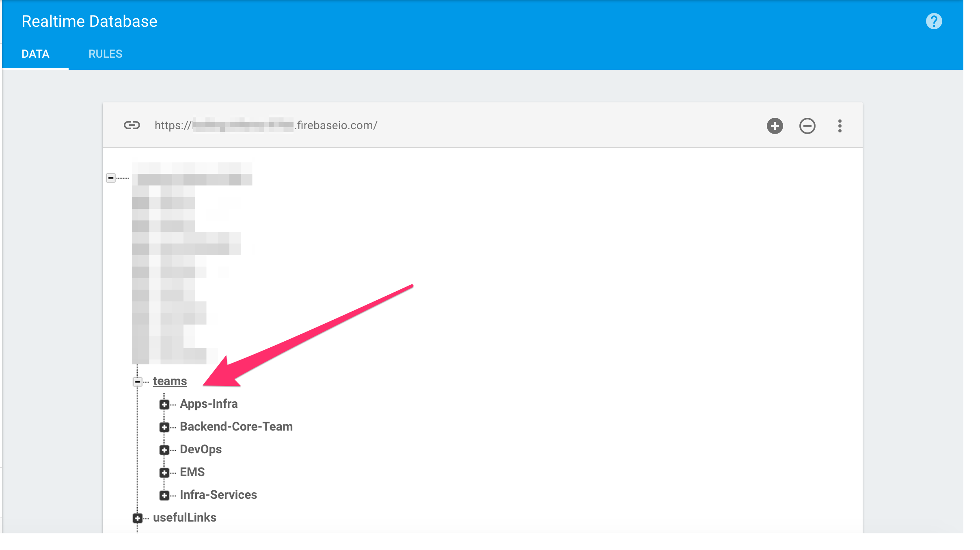Expand the Infra-Services node
This screenshot has width=980, height=550.
pos(164,496)
